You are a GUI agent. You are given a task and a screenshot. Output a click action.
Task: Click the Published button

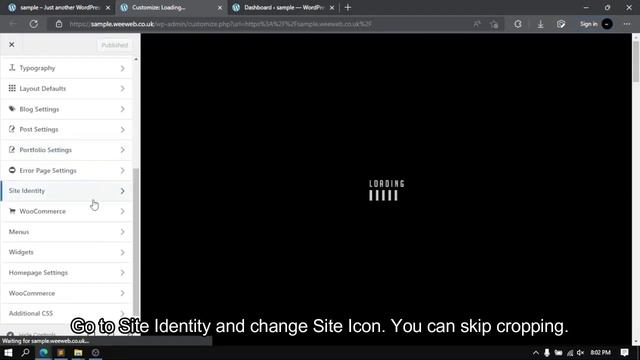115,45
